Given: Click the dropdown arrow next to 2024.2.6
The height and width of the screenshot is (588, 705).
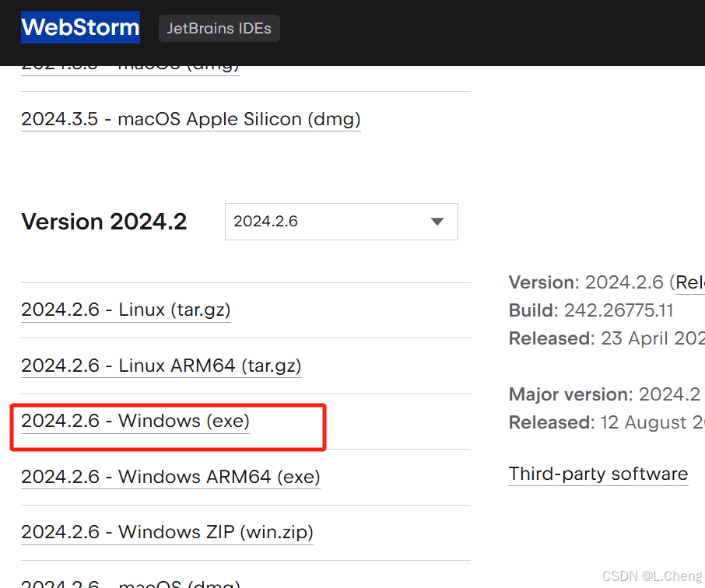Looking at the screenshot, I should pyautogui.click(x=437, y=222).
